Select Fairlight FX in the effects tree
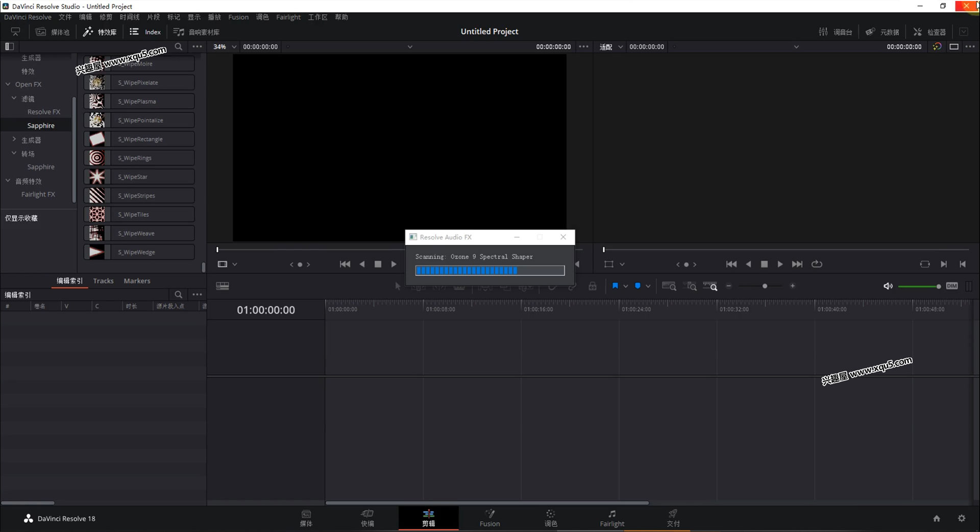This screenshot has width=980, height=532. click(x=38, y=194)
